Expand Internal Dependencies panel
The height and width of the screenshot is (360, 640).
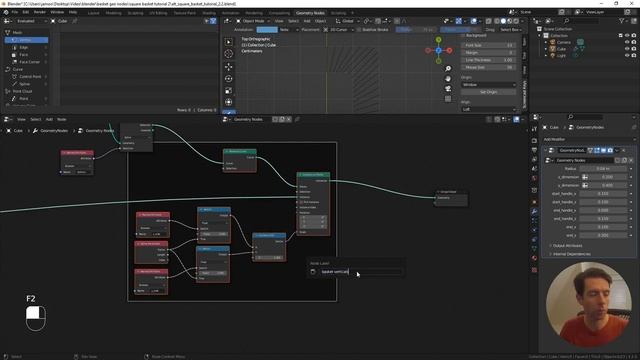pos(571,254)
